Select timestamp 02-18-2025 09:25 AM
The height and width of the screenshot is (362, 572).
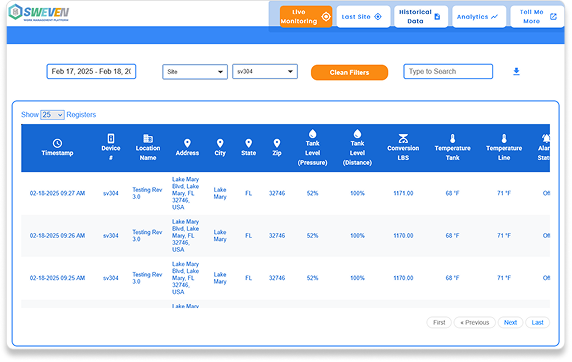coord(57,278)
